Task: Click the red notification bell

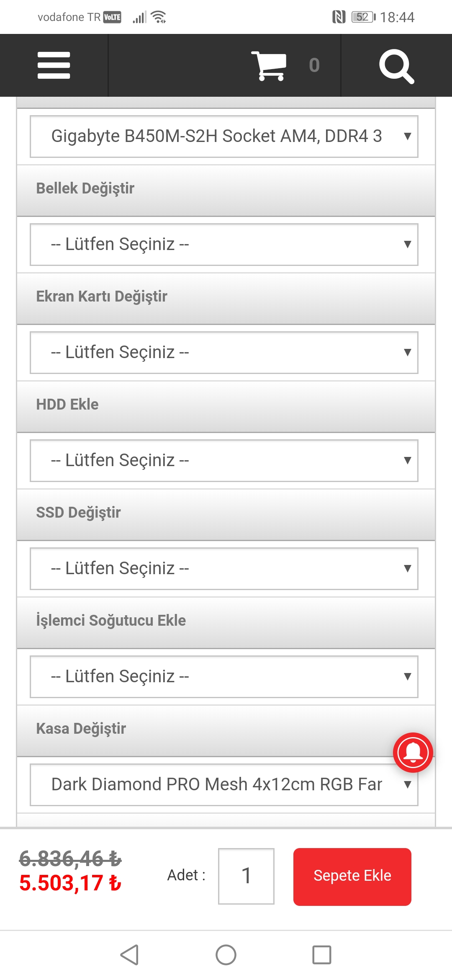Action: pos(412,752)
